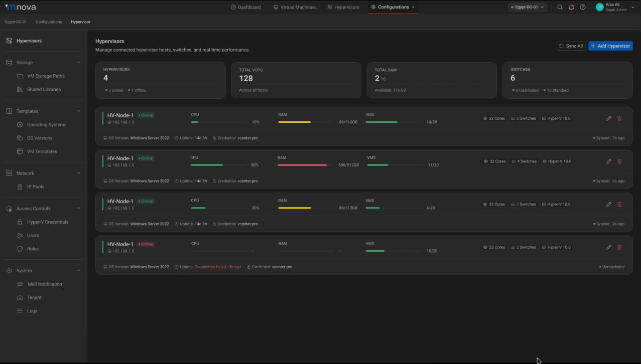Click the "7 Switches" label
The image size is (641, 364).
click(x=526, y=204)
